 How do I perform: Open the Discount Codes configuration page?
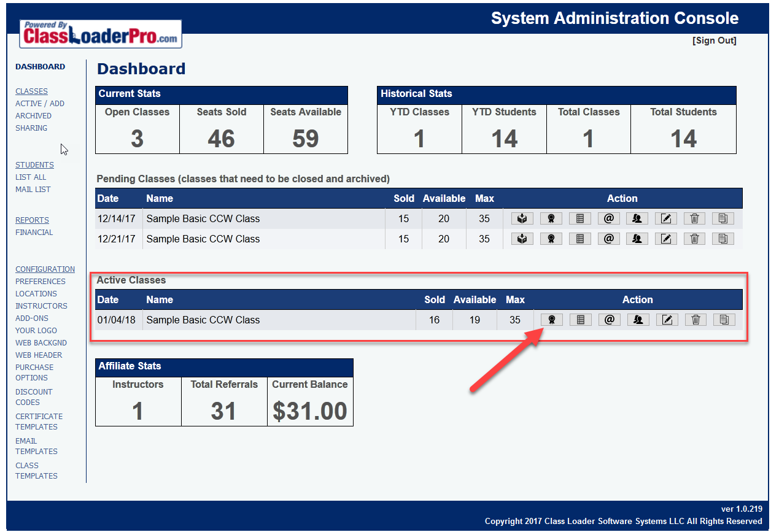click(34, 397)
